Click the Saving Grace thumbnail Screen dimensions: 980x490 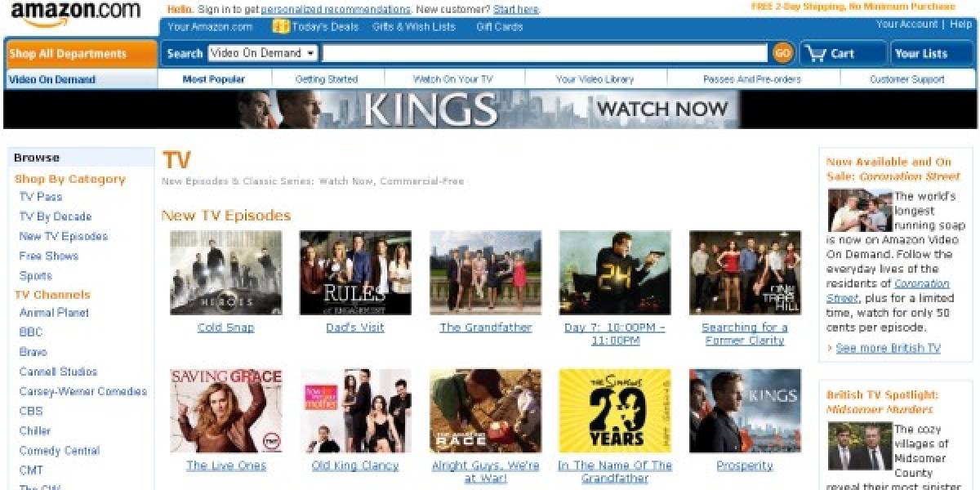click(226, 411)
